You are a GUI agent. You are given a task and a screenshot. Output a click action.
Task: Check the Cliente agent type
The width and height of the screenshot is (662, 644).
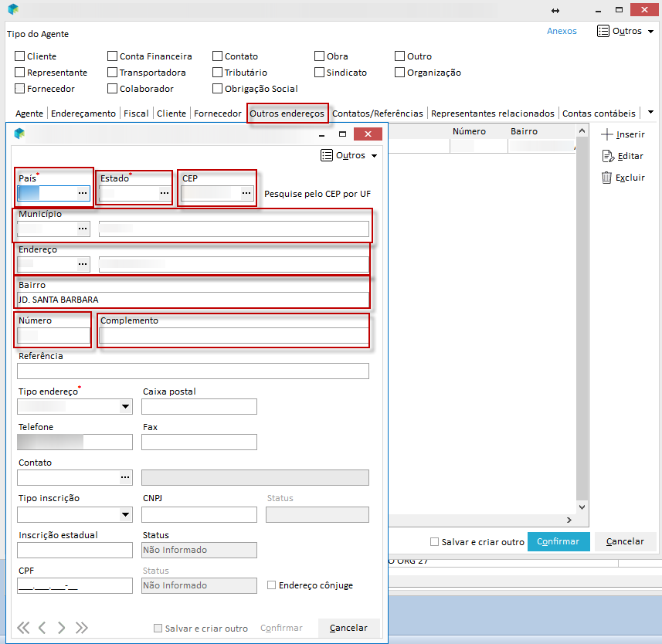click(x=20, y=56)
